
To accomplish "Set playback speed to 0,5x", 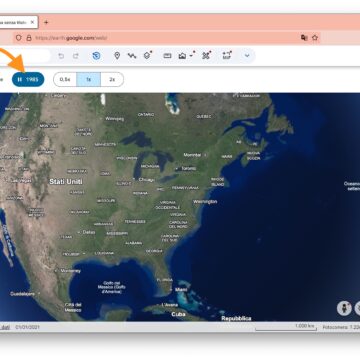I will click(65, 79).
